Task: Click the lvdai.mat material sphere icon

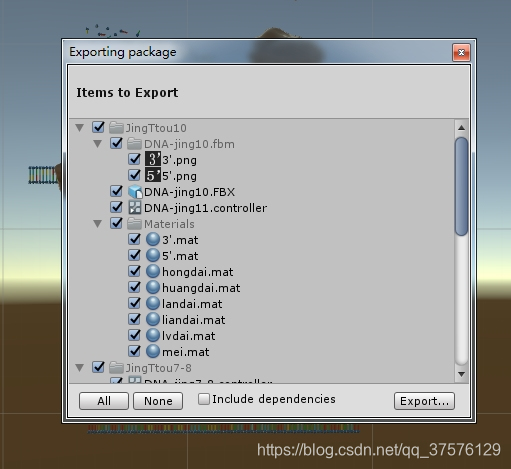Action: click(x=153, y=335)
